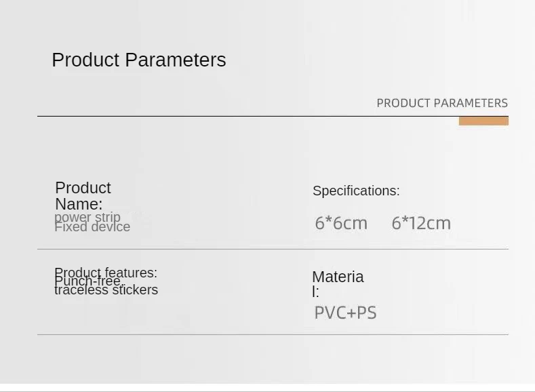Click the uppercase PRODUCT PARAMETERS label
Screen dimensions: 535x392
(x=441, y=103)
